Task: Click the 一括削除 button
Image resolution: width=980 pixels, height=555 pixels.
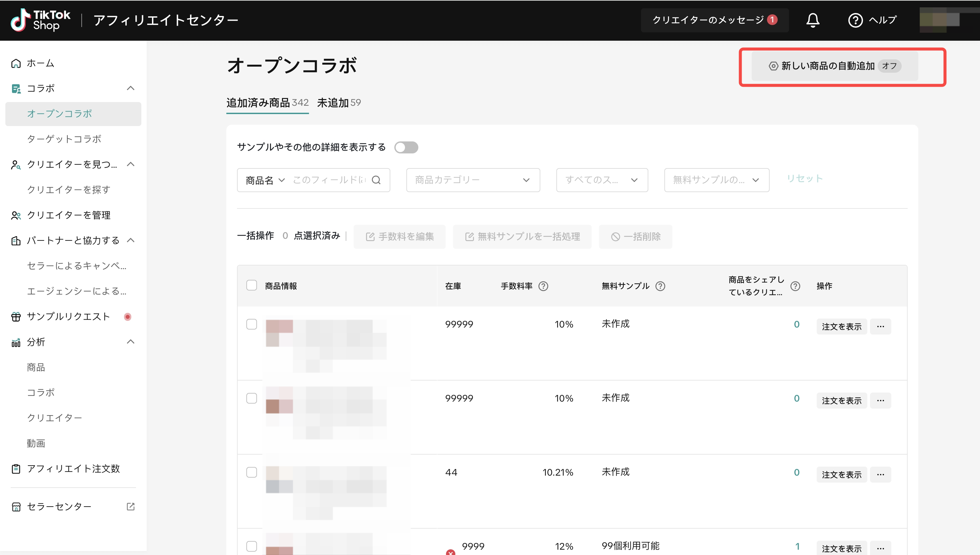Action: [x=635, y=237]
